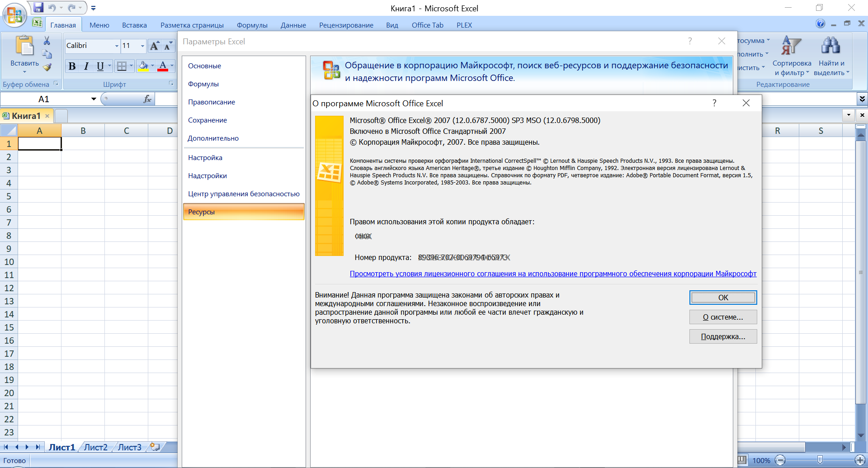Click the Paste clipboard icon
Viewport: 868px width, 468px height.
(x=24, y=47)
